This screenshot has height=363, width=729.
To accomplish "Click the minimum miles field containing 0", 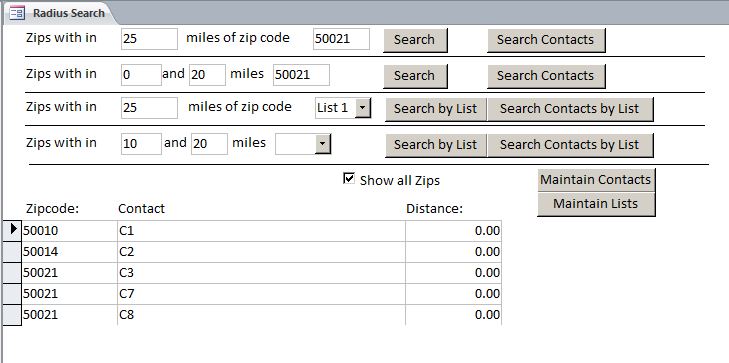I will click(141, 75).
